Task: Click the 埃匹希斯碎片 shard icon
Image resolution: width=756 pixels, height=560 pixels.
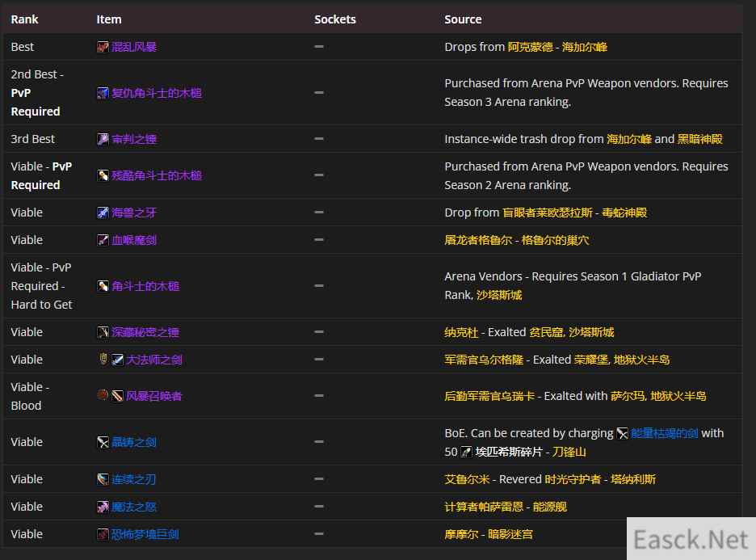Action: pyautogui.click(x=466, y=452)
